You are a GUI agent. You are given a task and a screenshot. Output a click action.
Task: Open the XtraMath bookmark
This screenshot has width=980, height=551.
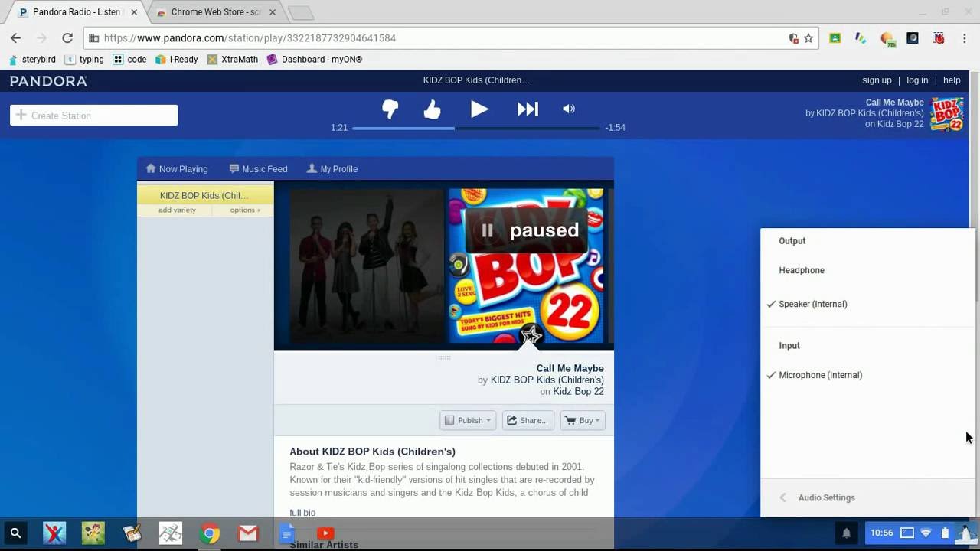[233, 59]
